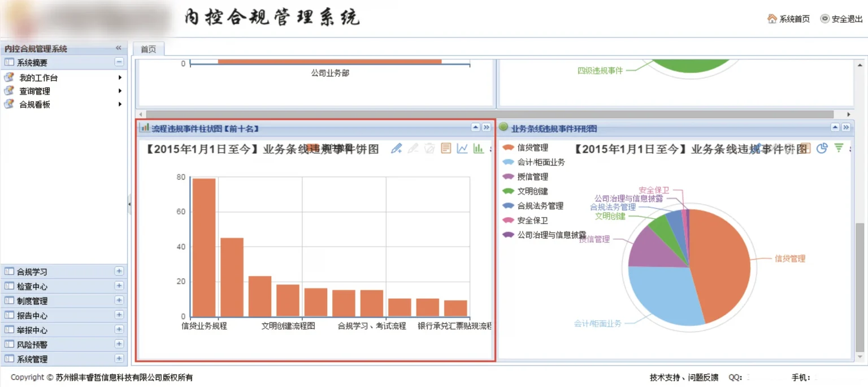Select the bar chart type icon
Image resolution: width=868 pixels, height=387 pixels.
478,148
